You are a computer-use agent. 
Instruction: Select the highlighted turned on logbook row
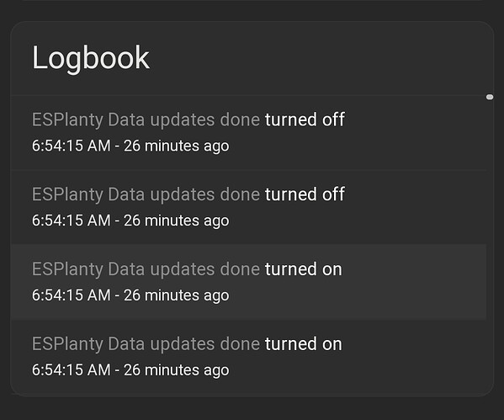(248, 282)
